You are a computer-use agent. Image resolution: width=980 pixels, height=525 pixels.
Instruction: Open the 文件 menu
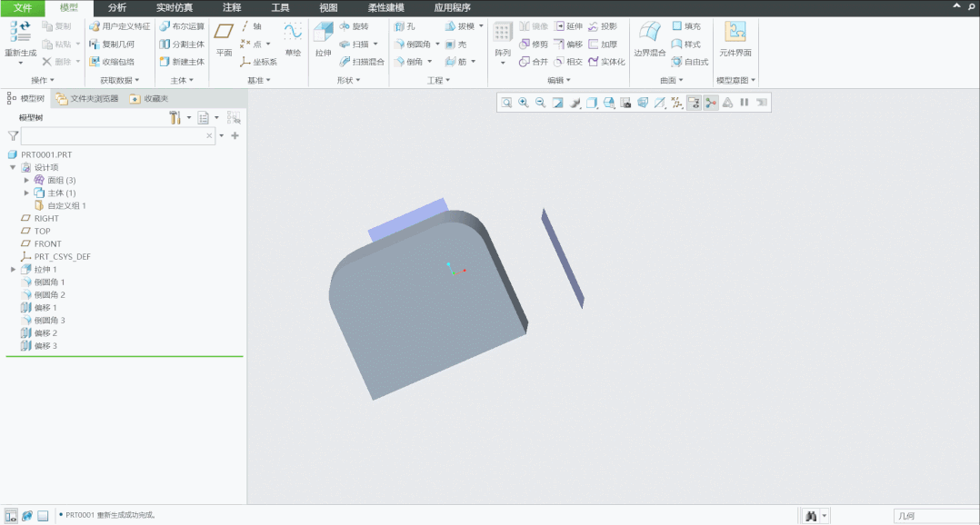pyautogui.click(x=23, y=7)
